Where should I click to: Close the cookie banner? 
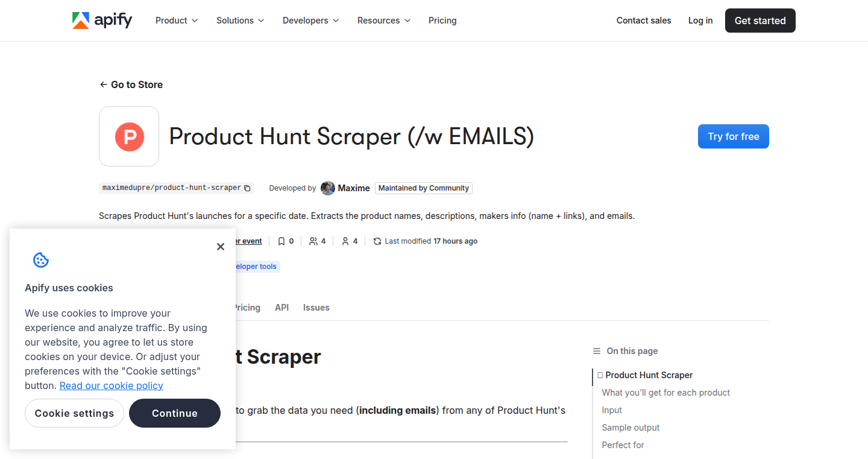[x=221, y=246]
